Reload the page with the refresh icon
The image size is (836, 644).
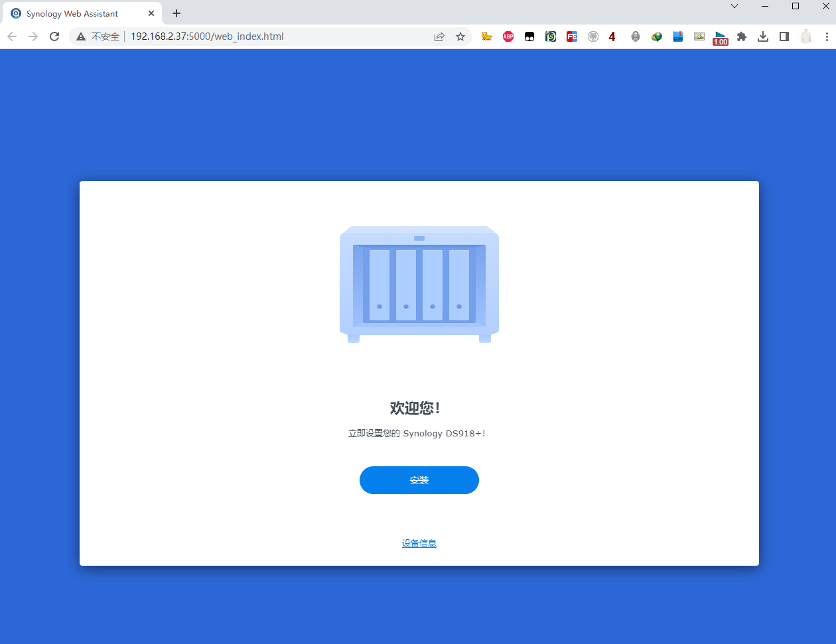pos(54,36)
